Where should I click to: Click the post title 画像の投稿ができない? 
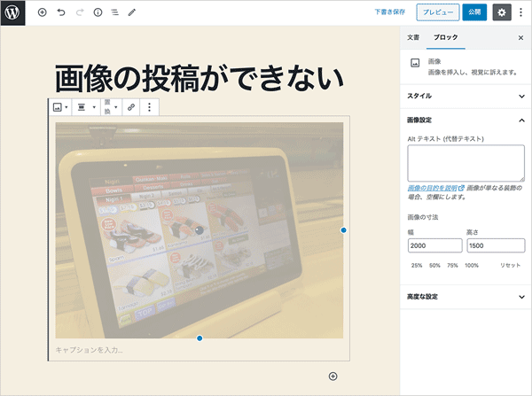[199, 79]
